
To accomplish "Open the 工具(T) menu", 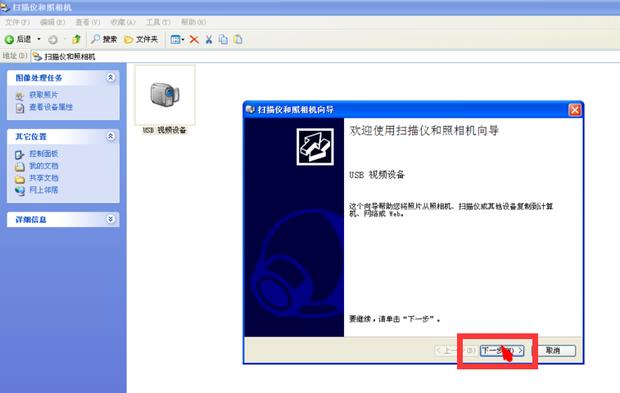I will point(158,22).
